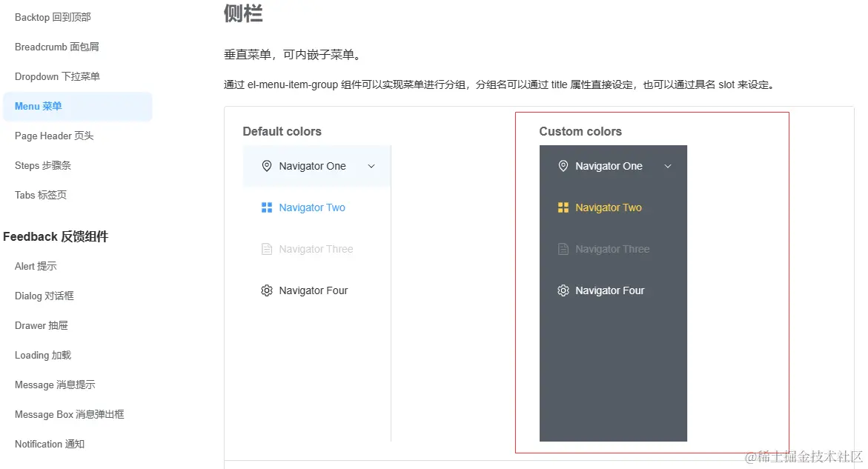Image resolution: width=868 pixels, height=469 pixels.
Task: Click Default colors heading
Action: [282, 132]
